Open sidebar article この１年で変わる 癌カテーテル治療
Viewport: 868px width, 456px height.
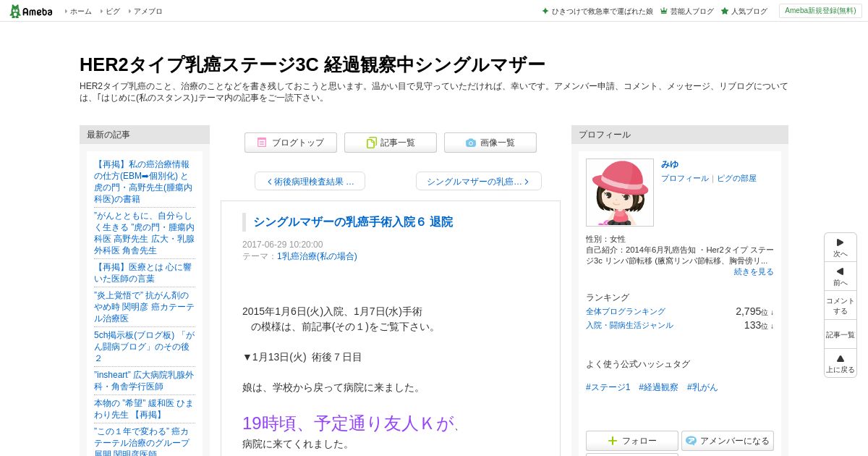(144, 441)
